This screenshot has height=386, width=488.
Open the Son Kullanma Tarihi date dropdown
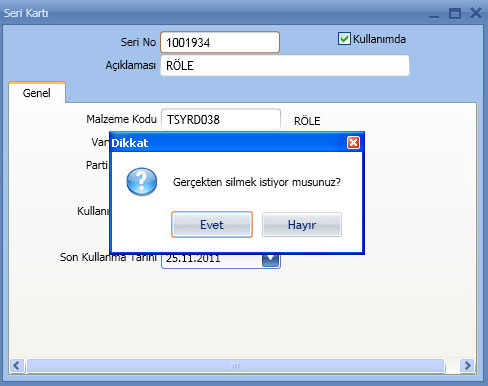click(x=270, y=259)
